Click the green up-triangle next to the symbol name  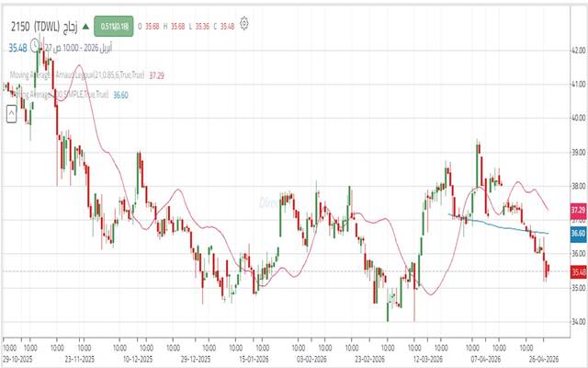[85, 26]
